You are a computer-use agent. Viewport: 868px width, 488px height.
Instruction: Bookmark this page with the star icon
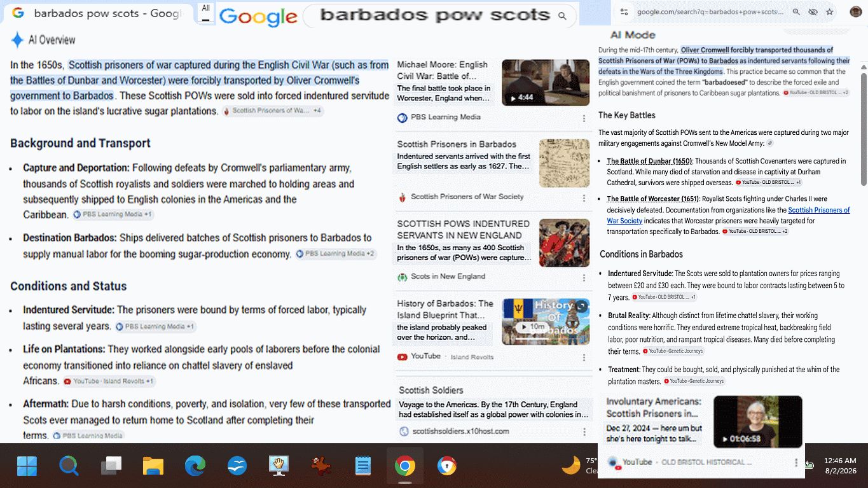click(x=829, y=12)
